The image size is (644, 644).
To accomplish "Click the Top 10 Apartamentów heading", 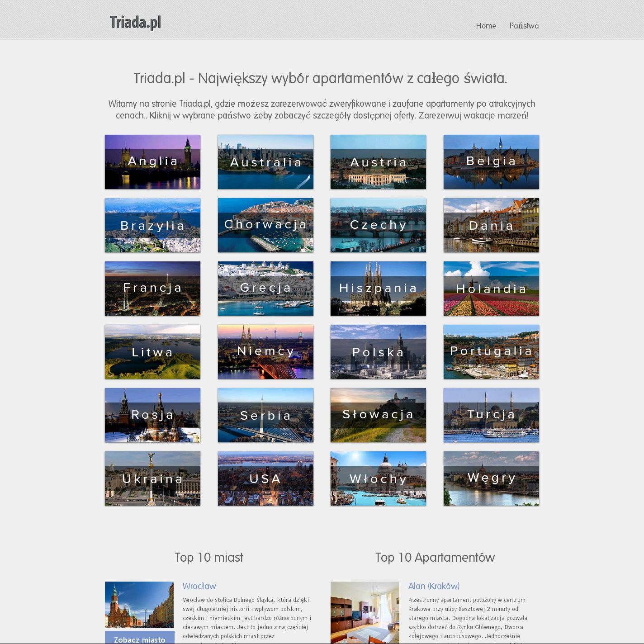I will [x=435, y=558].
